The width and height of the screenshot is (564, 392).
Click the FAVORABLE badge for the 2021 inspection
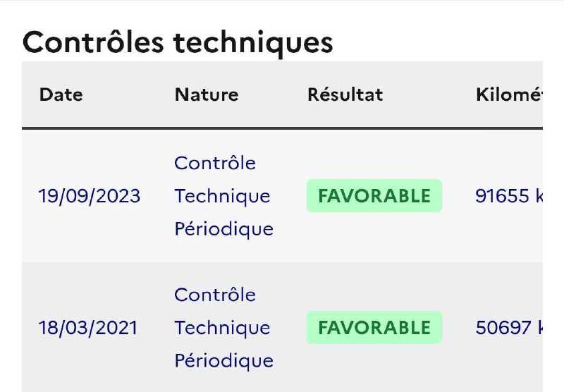point(374,327)
